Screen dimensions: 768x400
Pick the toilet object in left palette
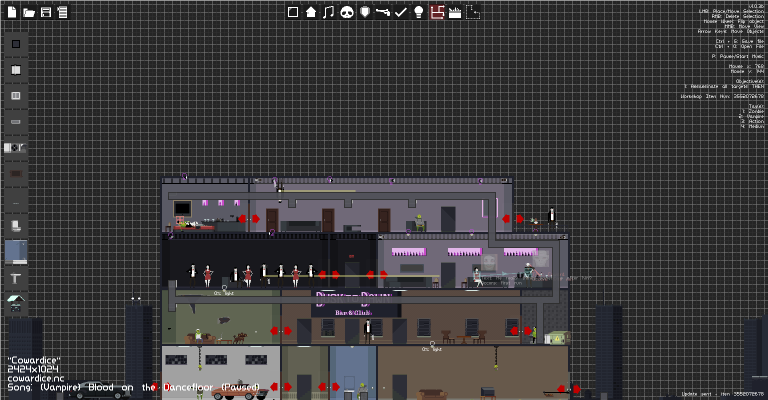tap(16, 226)
